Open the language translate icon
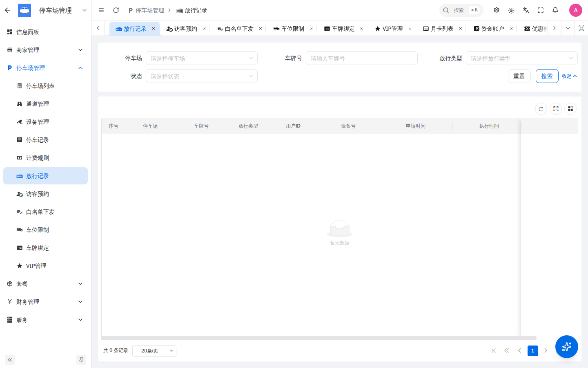This screenshot has width=588, height=368. tap(526, 10)
